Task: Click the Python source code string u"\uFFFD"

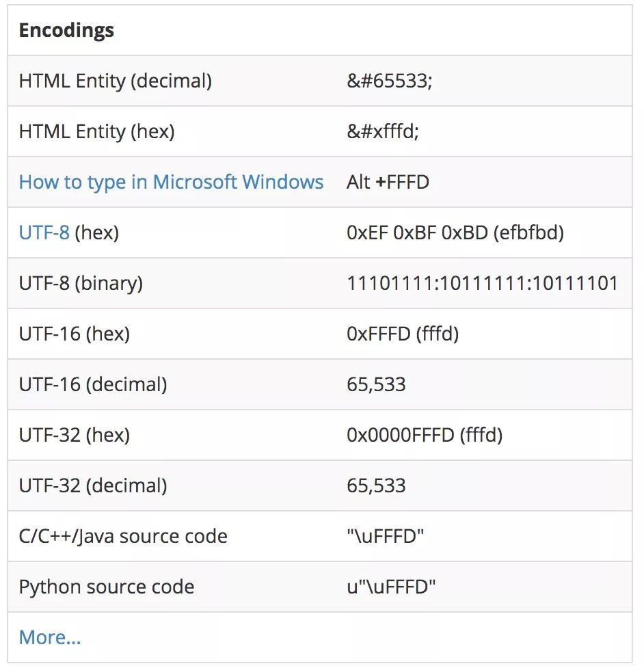Action: (x=391, y=587)
